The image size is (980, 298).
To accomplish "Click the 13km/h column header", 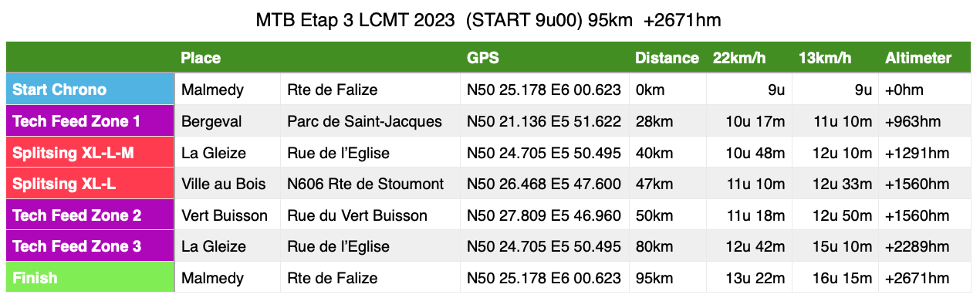I will tap(825, 58).
